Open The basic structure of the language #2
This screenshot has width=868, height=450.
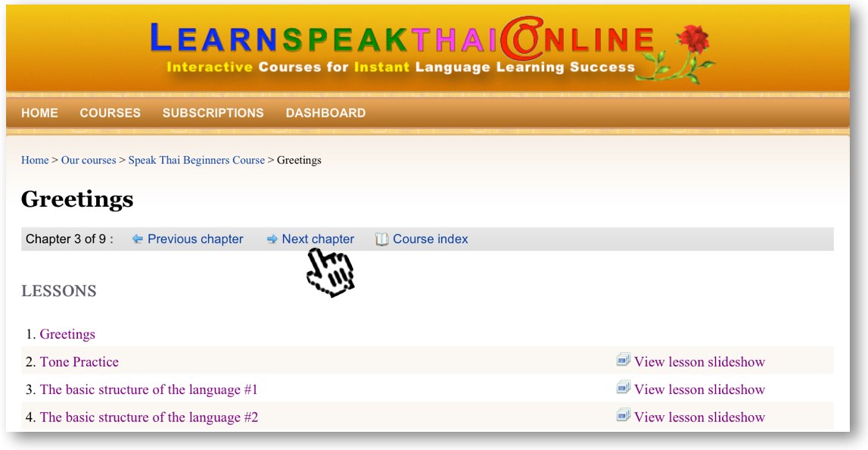(149, 417)
